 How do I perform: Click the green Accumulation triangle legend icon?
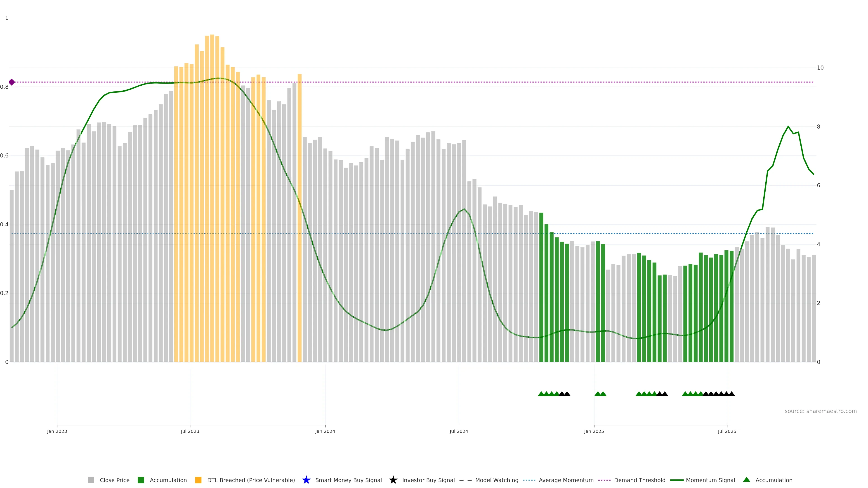coord(746,480)
